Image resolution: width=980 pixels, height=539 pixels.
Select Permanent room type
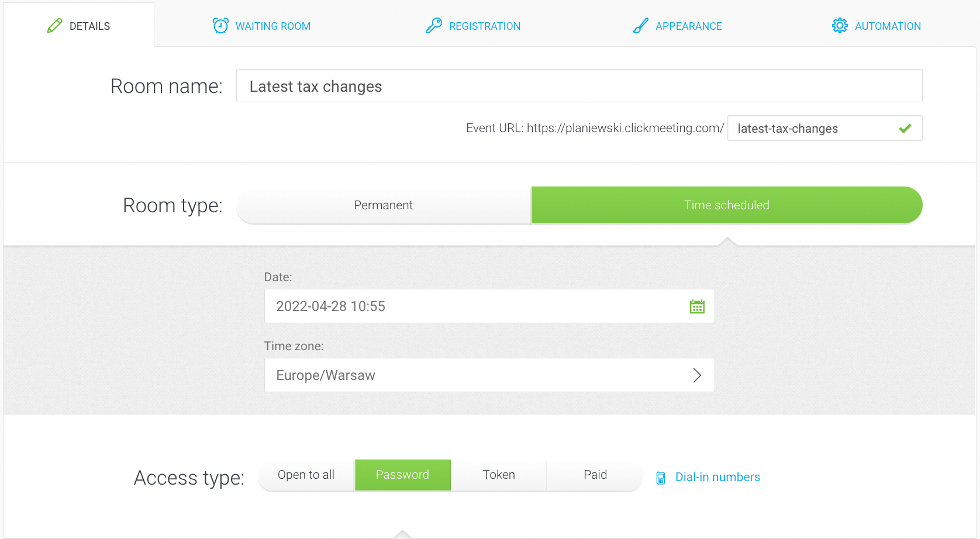coord(384,205)
